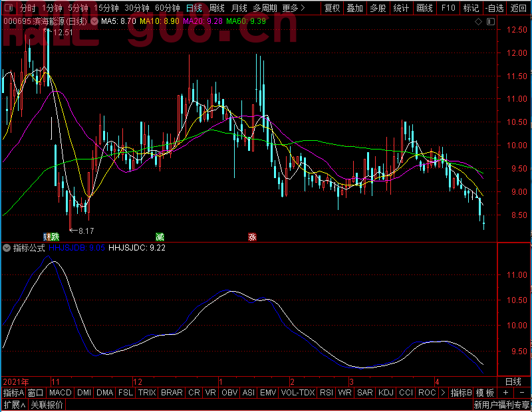This screenshot has height=412, width=532.
Task: Remove stock via -自选 button
Action: click(x=494, y=8)
